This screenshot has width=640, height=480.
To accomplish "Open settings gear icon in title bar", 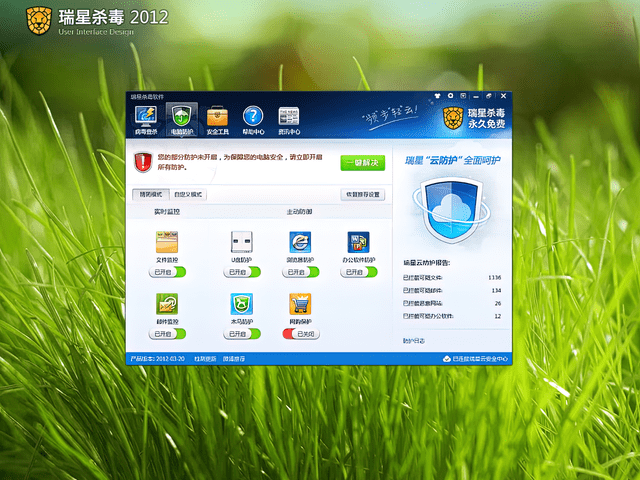I will [x=451, y=96].
